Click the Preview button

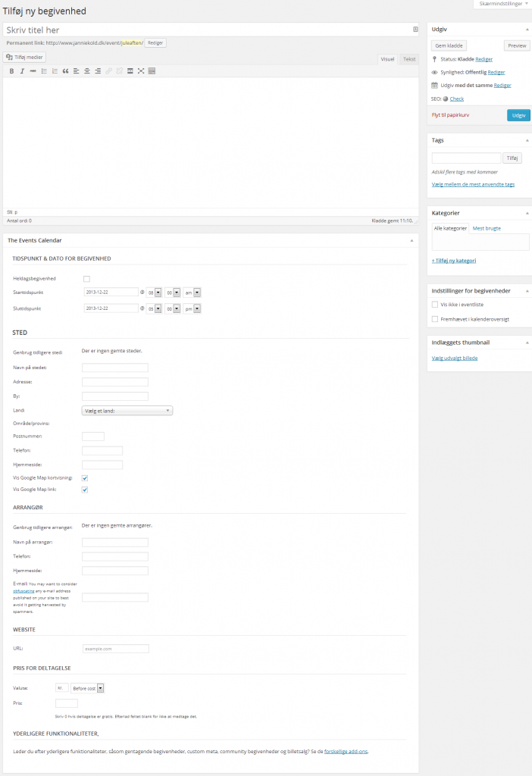(517, 45)
